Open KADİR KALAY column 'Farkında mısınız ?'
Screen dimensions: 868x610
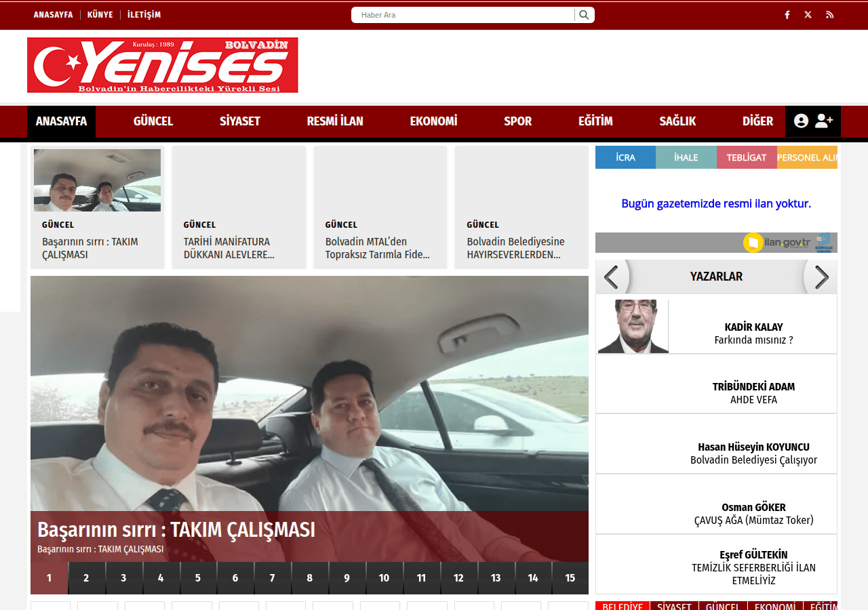click(753, 333)
